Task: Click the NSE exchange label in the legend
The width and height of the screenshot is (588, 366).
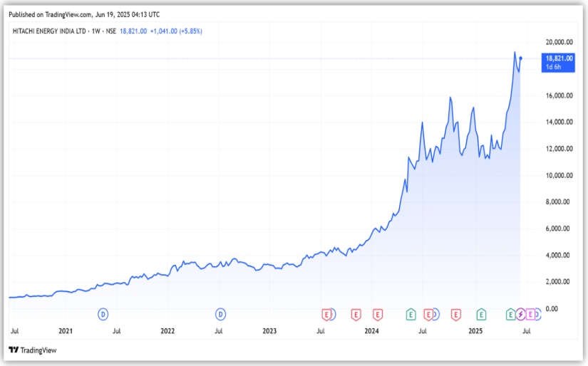Action: 111,31
